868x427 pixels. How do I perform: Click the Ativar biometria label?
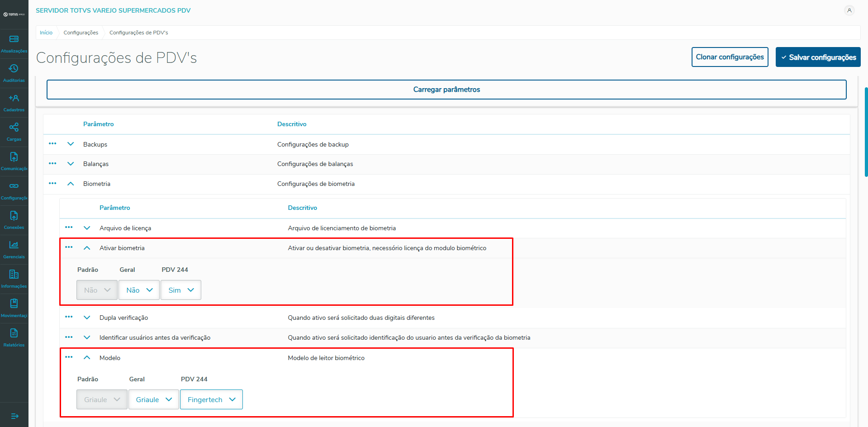(122, 248)
